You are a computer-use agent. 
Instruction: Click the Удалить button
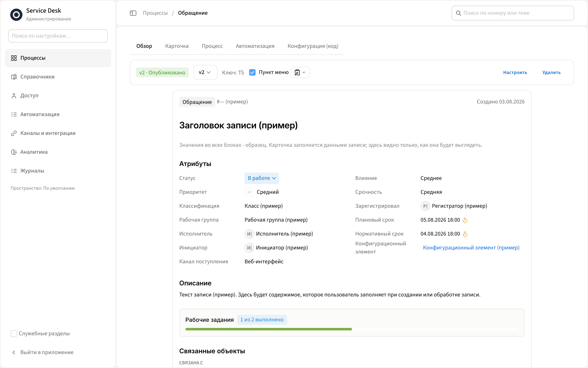coord(551,72)
